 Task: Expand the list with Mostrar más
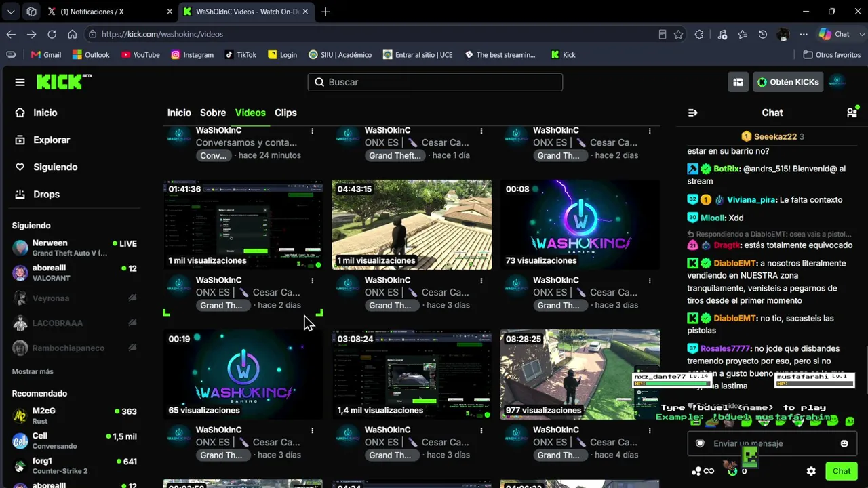33,371
